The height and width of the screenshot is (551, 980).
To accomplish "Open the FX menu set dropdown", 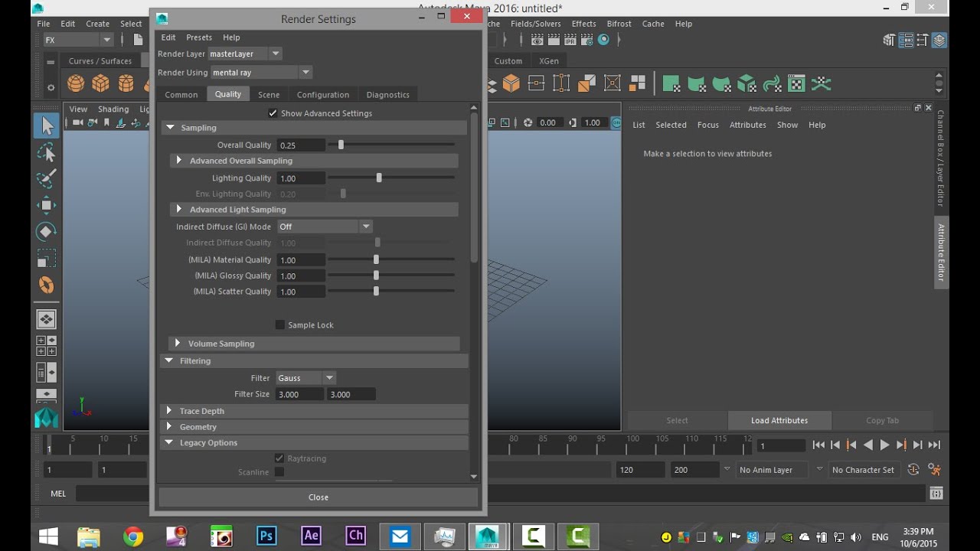I will tap(78, 40).
